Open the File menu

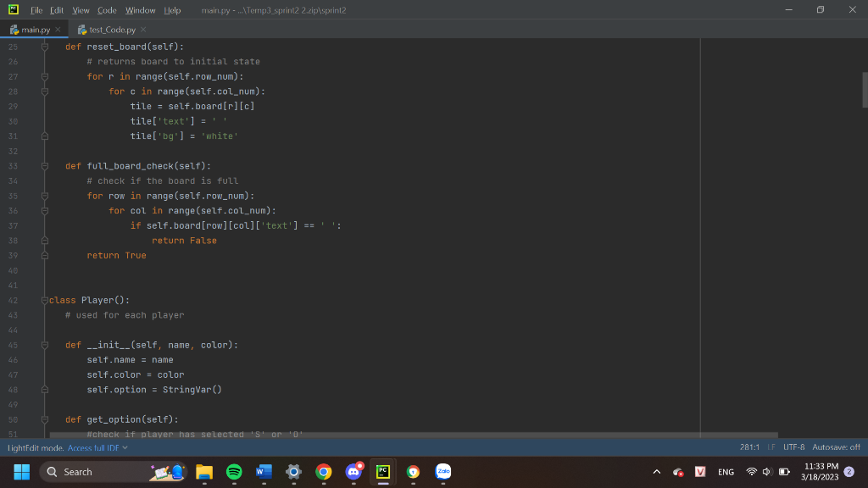(36, 10)
